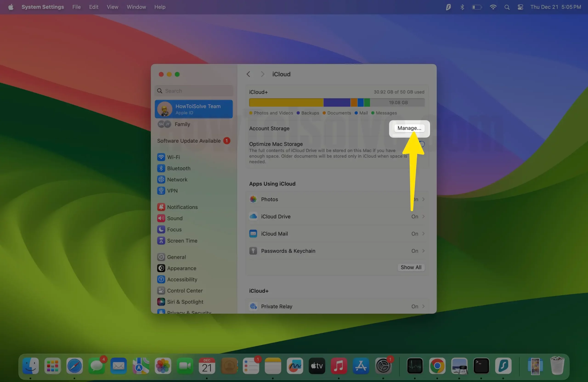The height and width of the screenshot is (382, 588).
Task: Select General in sidebar
Action: coord(194,257)
